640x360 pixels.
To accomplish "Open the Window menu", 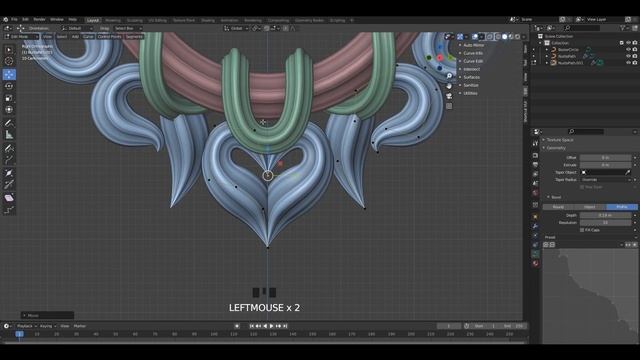I will click(x=57, y=20).
